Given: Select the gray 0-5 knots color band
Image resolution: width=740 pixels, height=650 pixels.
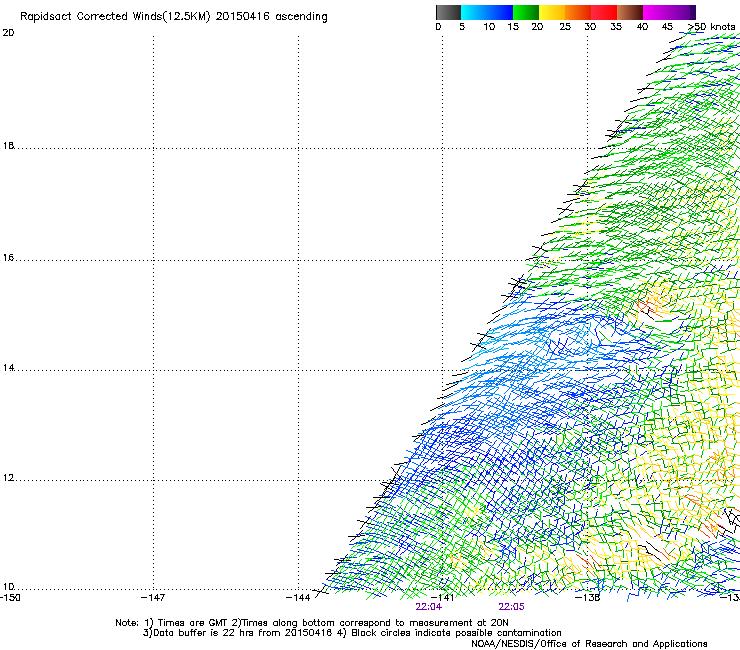Looking at the screenshot, I should point(448,12).
